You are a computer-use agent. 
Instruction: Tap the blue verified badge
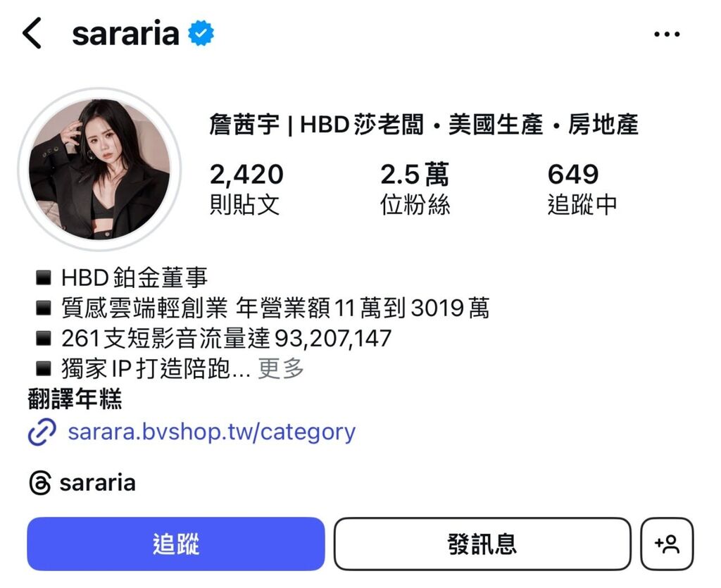click(x=201, y=33)
